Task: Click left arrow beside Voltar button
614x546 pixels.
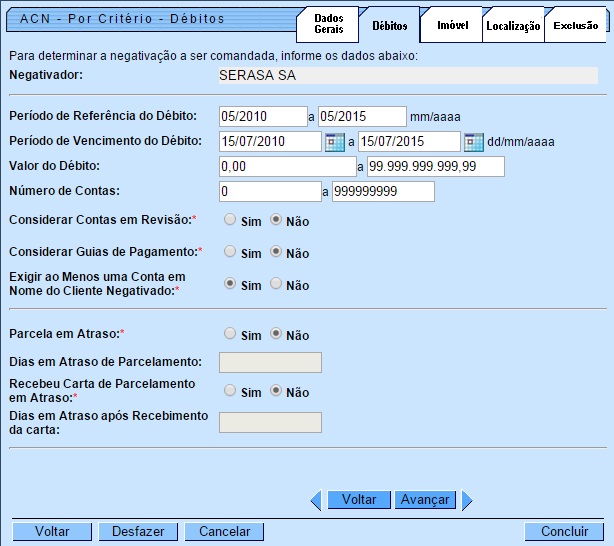Action: (315, 500)
